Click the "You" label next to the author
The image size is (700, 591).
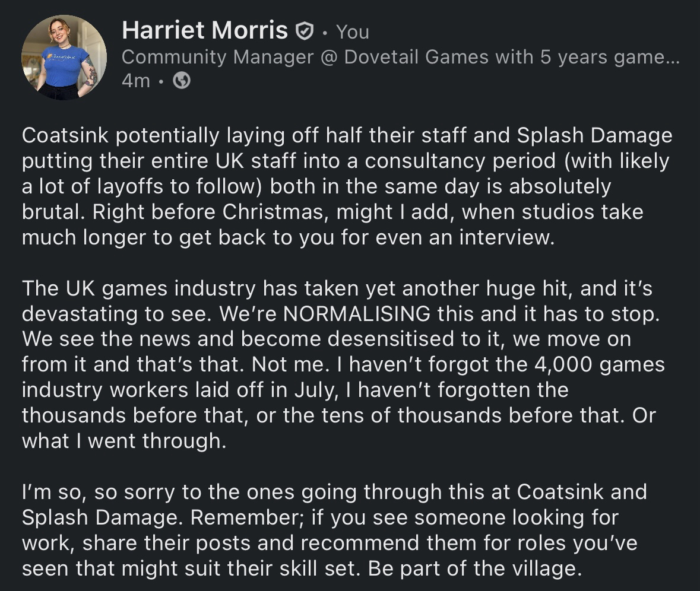click(353, 31)
